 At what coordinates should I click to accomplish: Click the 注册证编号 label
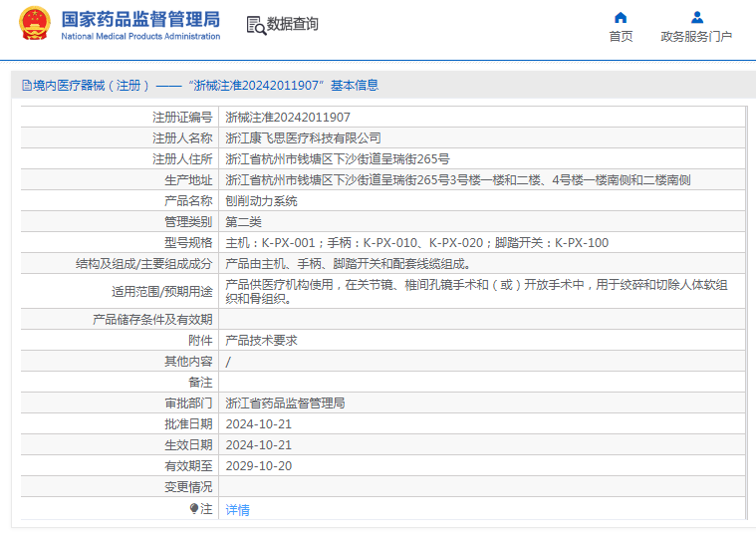182,118
